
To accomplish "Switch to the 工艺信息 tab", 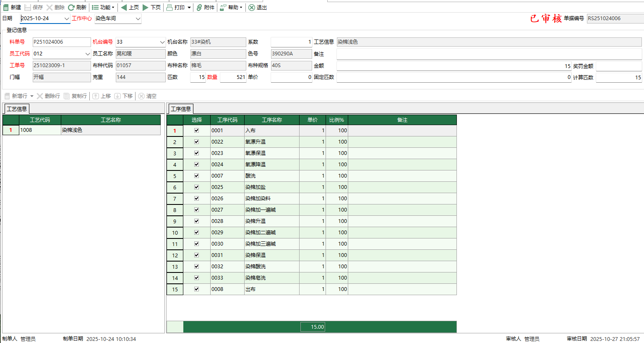I will [x=16, y=108].
